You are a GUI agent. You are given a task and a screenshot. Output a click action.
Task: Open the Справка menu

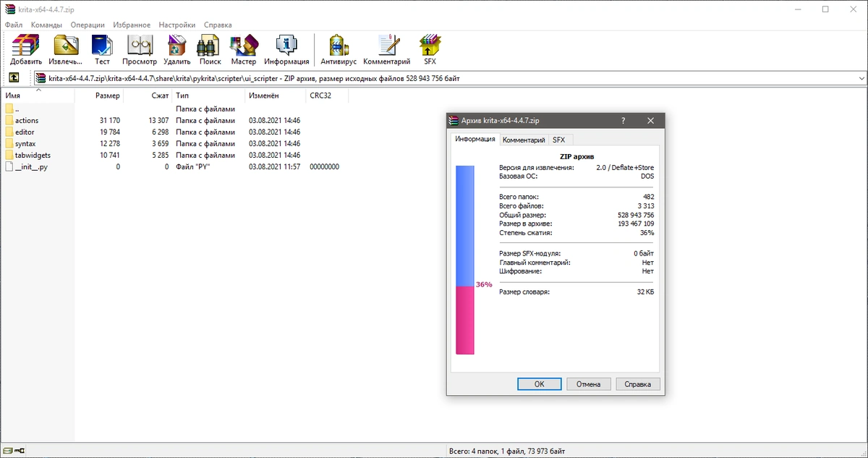[x=218, y=25]
